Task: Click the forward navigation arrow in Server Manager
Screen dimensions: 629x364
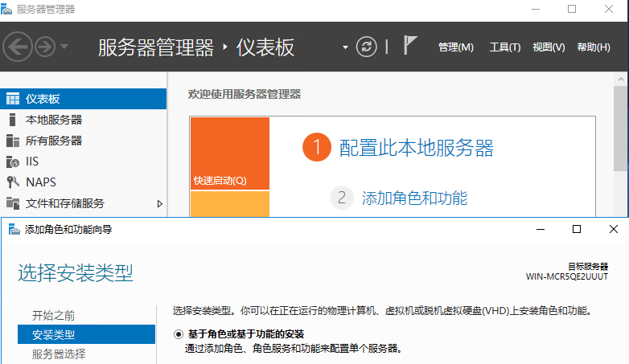Action: coord(44,47)
